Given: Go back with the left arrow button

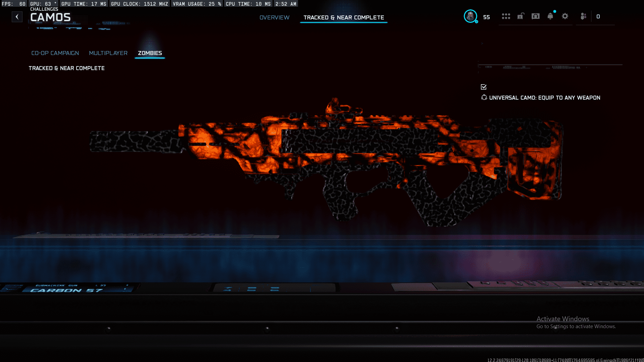Looking at the screenshot, I should [17, 17].
